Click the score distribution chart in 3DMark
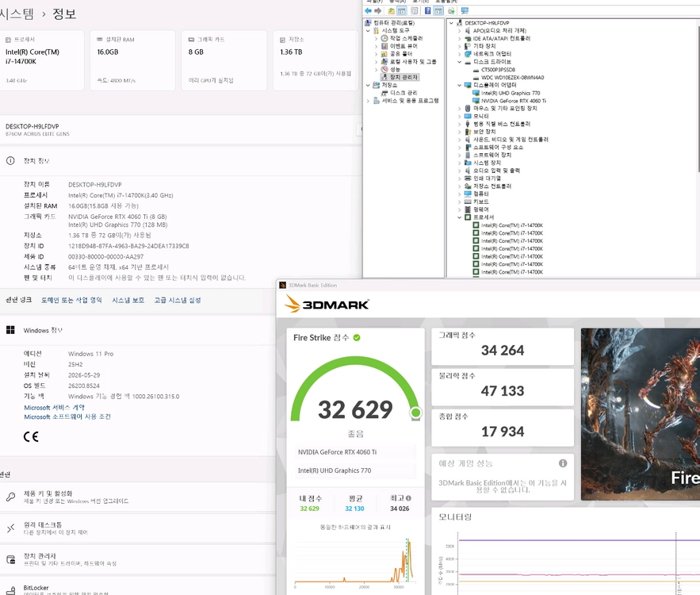Image resolution: width=700 pixels, height=595 pixels. (356, 562)
